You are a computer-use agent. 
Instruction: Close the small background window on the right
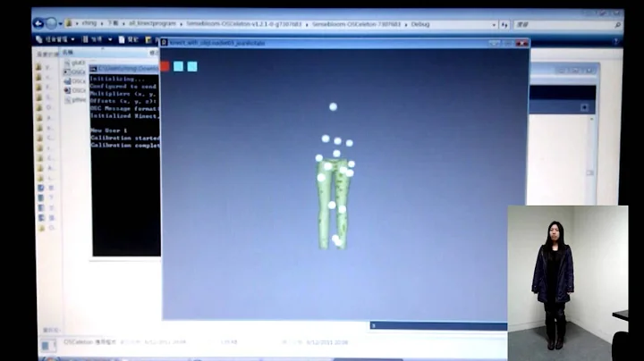(589, 71)
